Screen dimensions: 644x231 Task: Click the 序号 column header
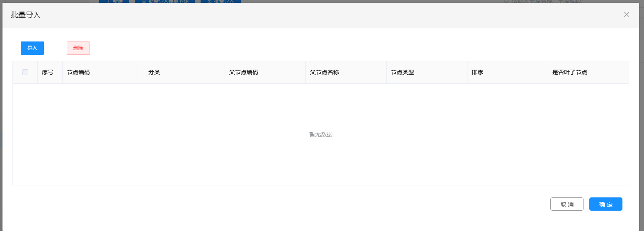[48, 72]
